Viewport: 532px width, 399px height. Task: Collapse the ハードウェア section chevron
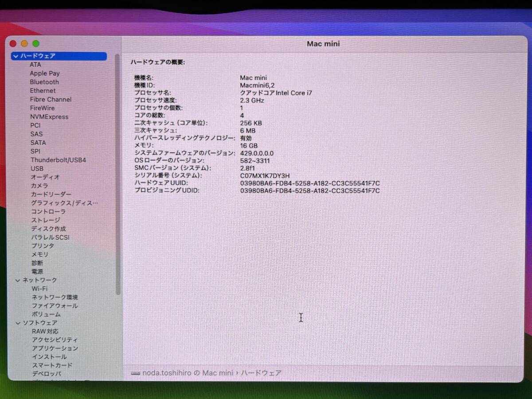click(16, 56)
